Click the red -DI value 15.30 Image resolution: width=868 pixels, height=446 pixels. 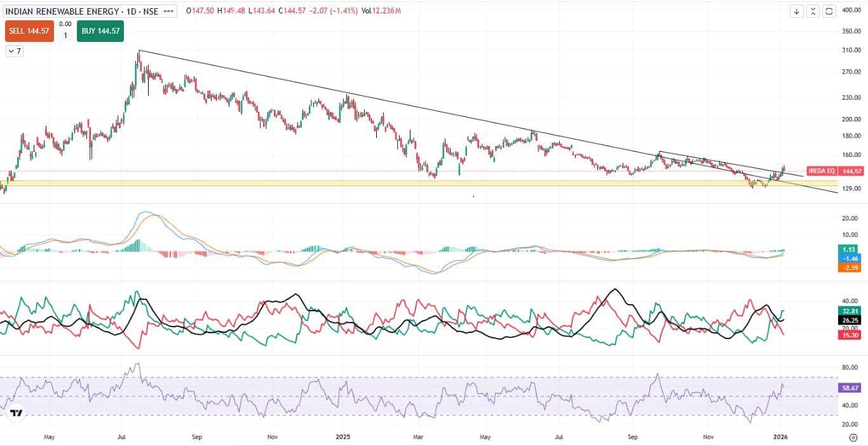point(850,335)
